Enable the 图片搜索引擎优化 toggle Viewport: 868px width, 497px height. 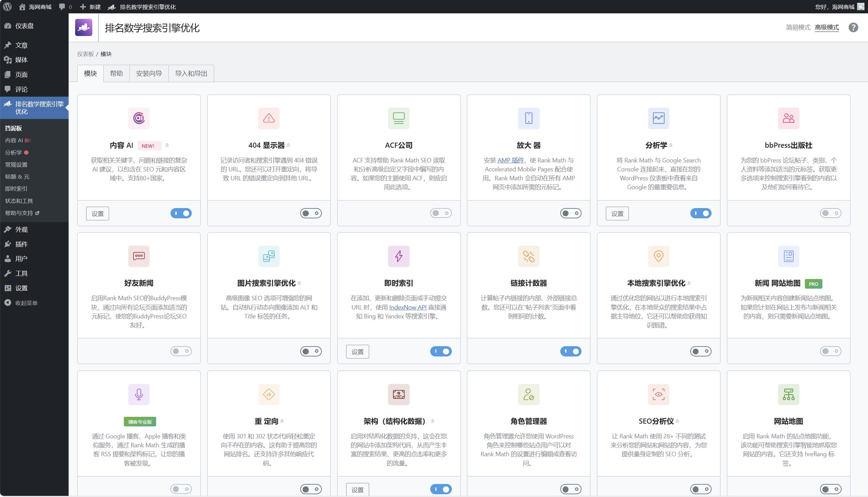point(311,351)
